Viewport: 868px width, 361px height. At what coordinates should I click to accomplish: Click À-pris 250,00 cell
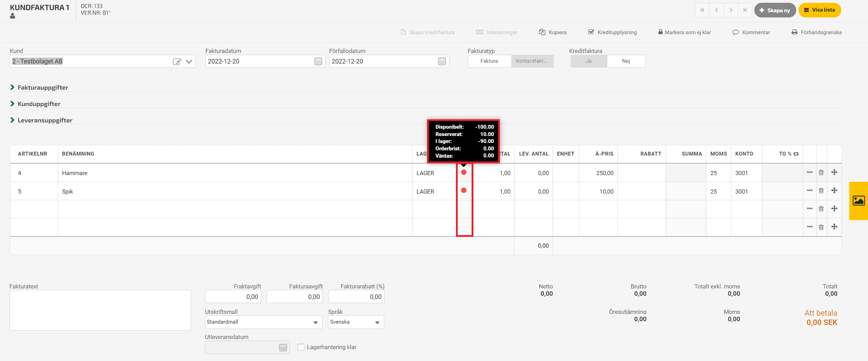598,173
